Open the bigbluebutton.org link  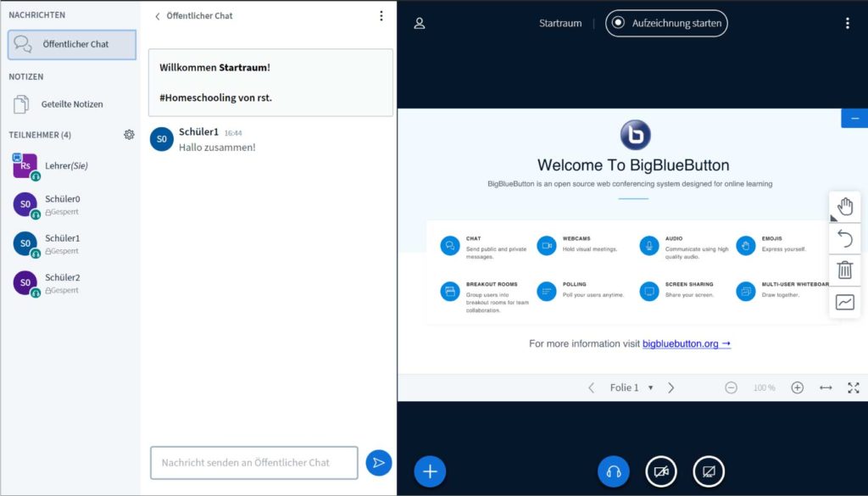[687, 343]
